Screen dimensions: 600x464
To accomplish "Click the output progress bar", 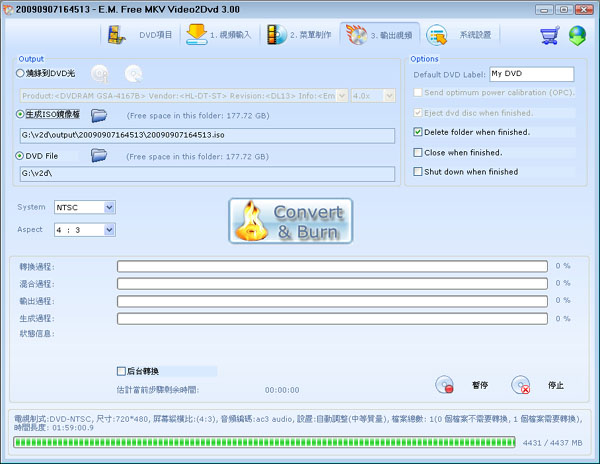I will pos(332,301).
